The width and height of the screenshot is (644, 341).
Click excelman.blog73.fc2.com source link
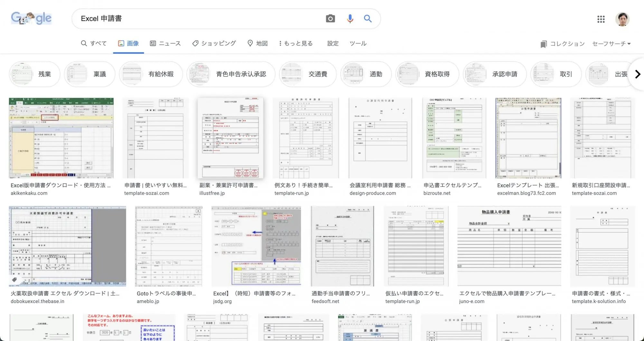pyautogui.click(x=526, y=193)
